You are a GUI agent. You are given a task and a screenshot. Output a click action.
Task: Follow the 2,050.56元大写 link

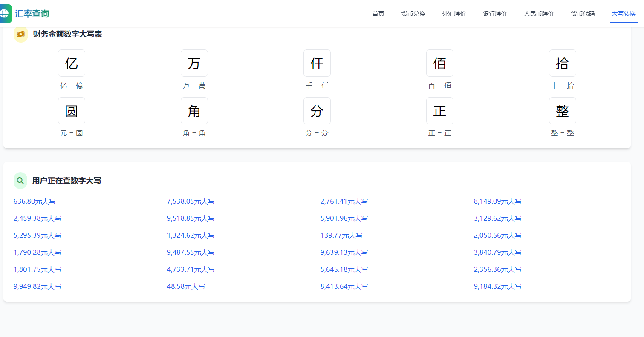pos(498,235)
